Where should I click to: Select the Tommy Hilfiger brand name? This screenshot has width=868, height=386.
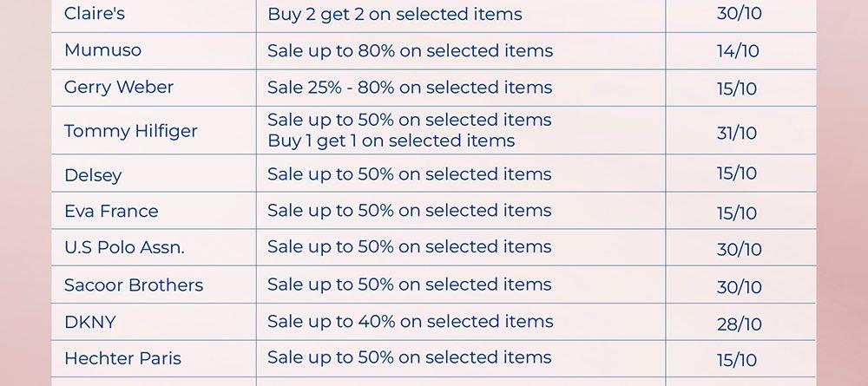pyautogui.click(x=131, y=131)
